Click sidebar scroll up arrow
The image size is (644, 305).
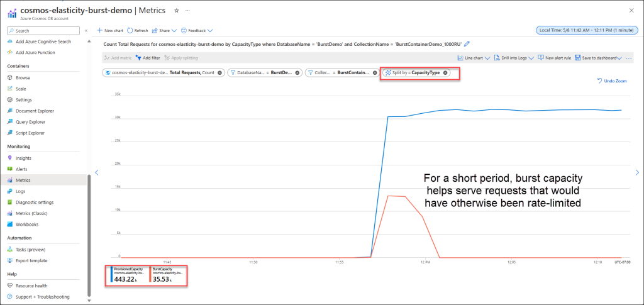(88, 42)
